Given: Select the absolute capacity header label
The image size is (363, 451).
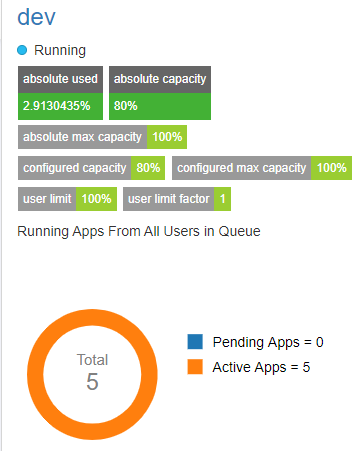Looking at the screenshot, I should [x=160, y=79].
